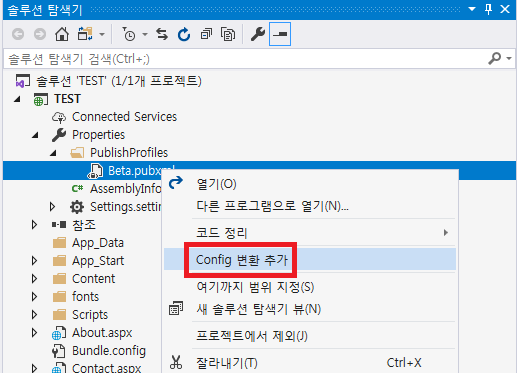Screen dimensions: 517x373
Task: Select the fonts folder
Action: (x=85, y=297)
